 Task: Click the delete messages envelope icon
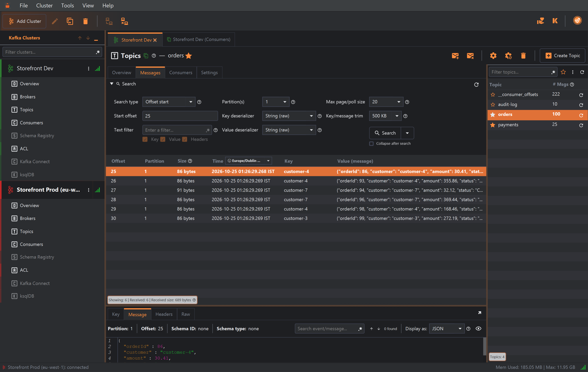pyautogui.click(x=470, y=56)
